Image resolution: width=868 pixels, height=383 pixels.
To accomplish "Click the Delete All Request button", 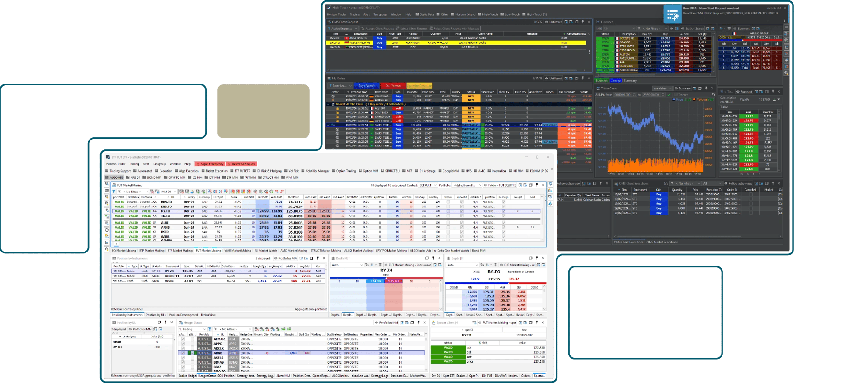I will pyautogui.click(x=242, y=164).
